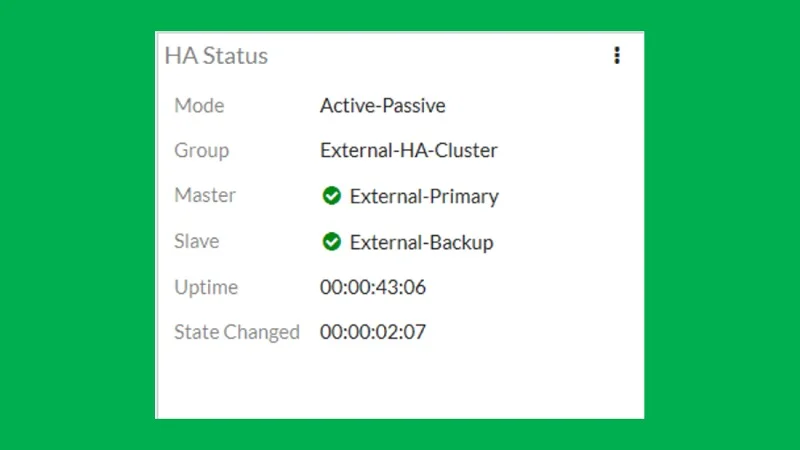Click the External-Backup slave device name
The height and width of the screenshot is (450, 800).
[421, 242]
